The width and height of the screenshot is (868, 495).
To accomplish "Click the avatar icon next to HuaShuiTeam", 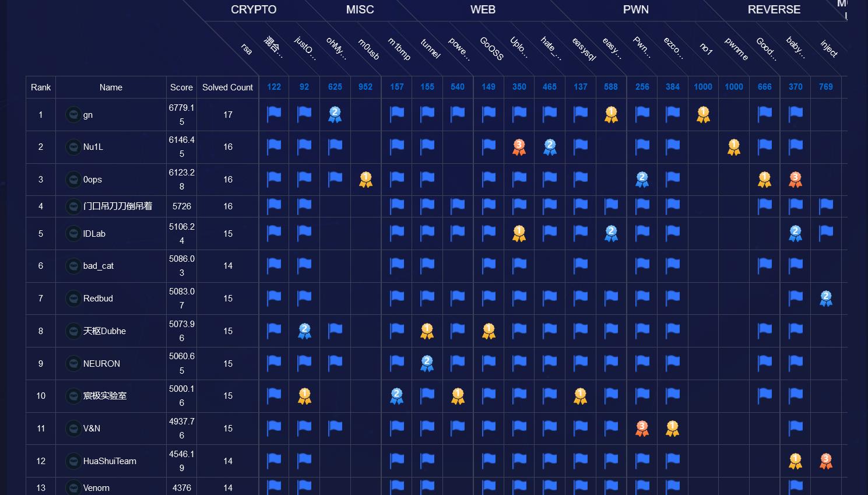I will [x=73, y=461].
